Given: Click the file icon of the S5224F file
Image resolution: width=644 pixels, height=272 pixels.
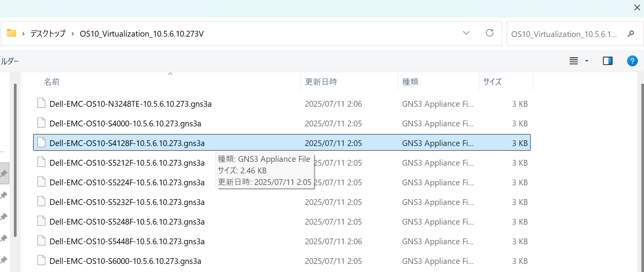Looking at the screenshot, I should tap(41, 181).
